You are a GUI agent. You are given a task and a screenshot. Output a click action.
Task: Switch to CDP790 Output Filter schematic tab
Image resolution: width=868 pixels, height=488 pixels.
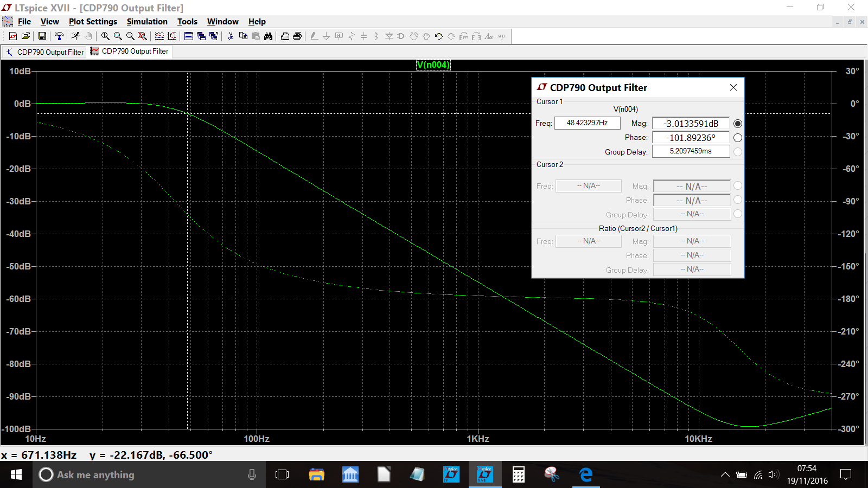[x=45, y=52]
